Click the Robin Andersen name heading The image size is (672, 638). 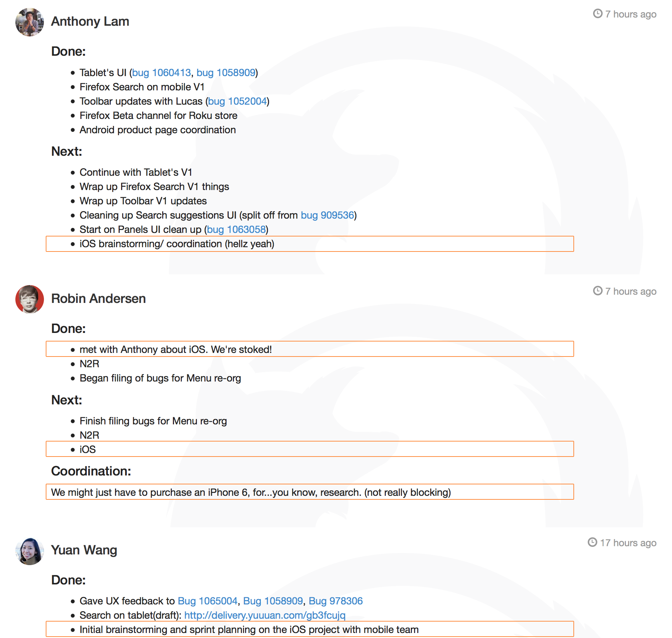coord(98,299)
